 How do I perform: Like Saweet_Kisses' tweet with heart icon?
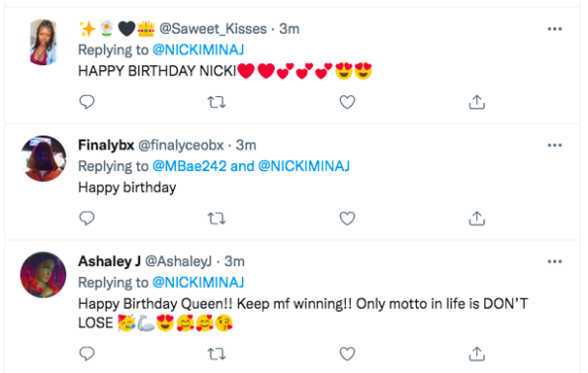[347, 102]
